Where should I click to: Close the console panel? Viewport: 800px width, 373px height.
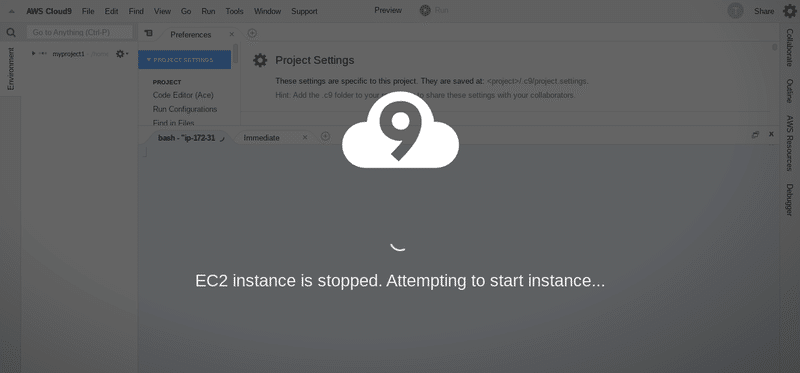pos(771,134)
